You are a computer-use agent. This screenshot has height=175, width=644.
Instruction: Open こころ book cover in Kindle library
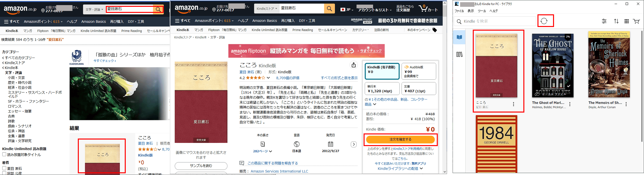[x=496, y=66]
